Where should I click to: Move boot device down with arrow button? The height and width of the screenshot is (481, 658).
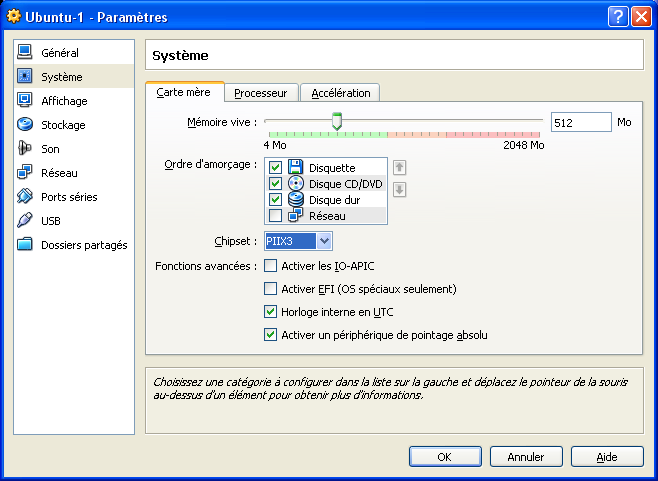tap(400, 189)
